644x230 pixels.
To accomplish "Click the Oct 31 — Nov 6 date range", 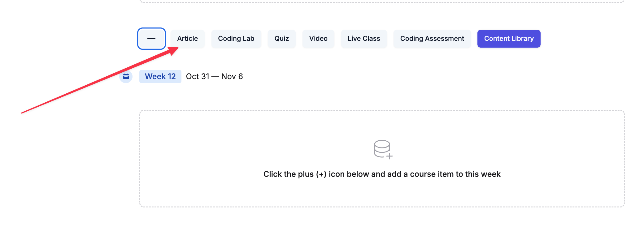I will [214, 76].
